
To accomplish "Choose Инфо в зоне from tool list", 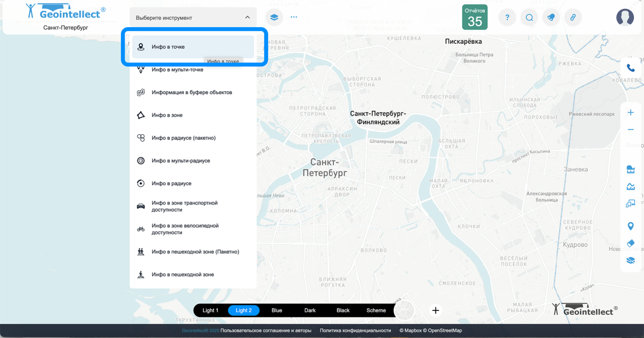I will coord(167,115).
